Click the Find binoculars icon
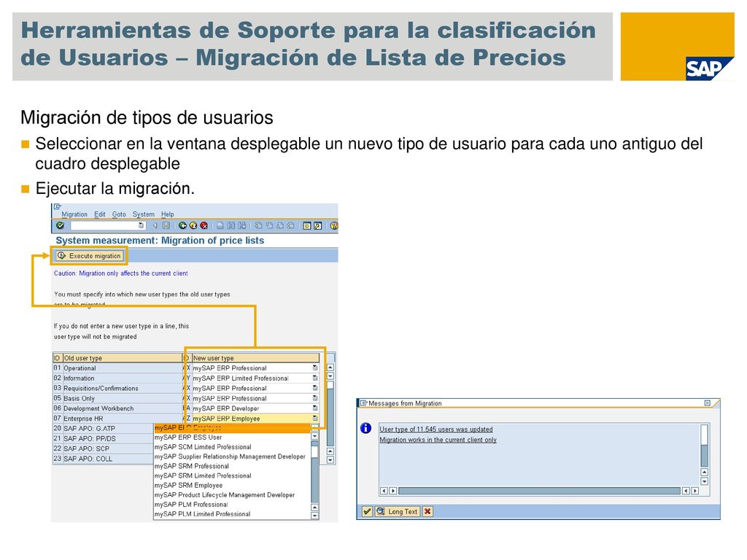Image resolution: width=747 pixels, height=560 pixels. (231, 226)
